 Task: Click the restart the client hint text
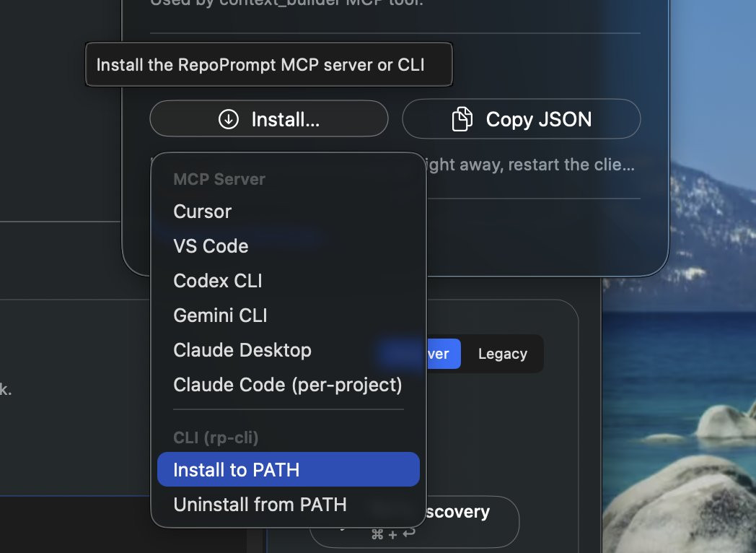[530, 165]
